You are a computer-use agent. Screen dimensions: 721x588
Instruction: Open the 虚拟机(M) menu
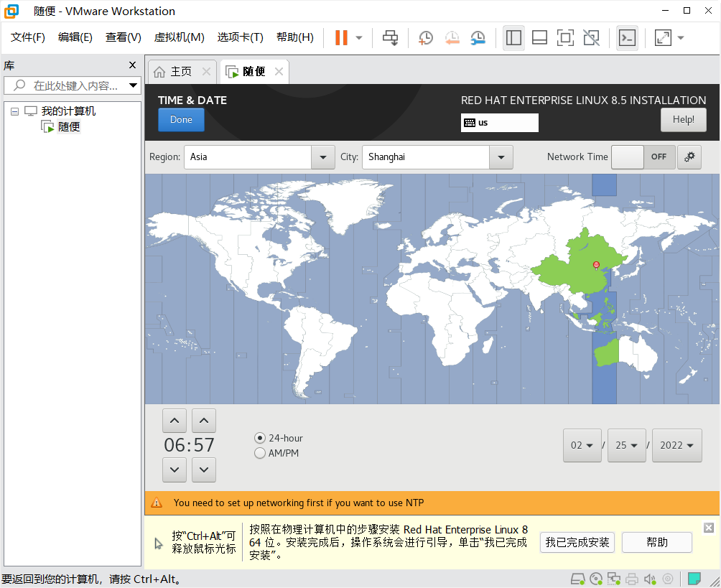179,37
